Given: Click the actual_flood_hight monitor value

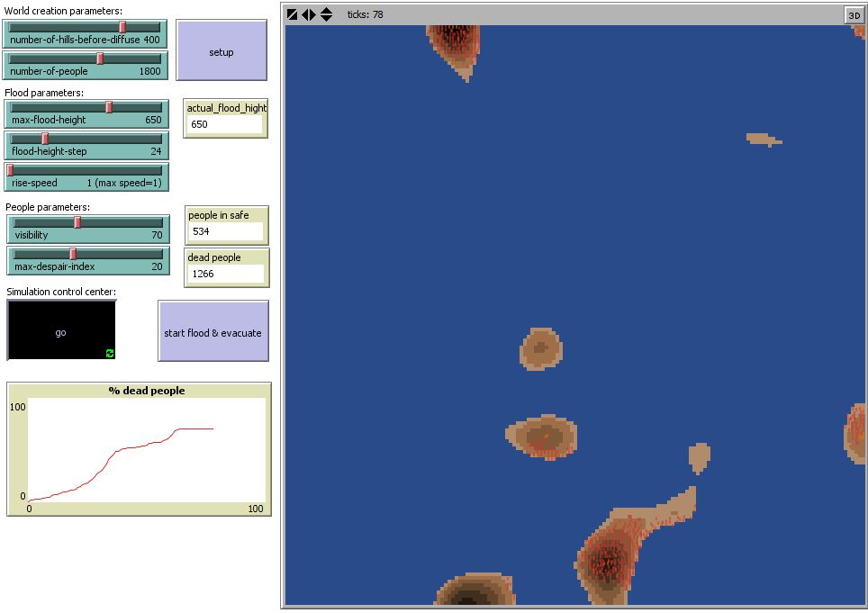Looking at the screenshot, I should [224, 124].
